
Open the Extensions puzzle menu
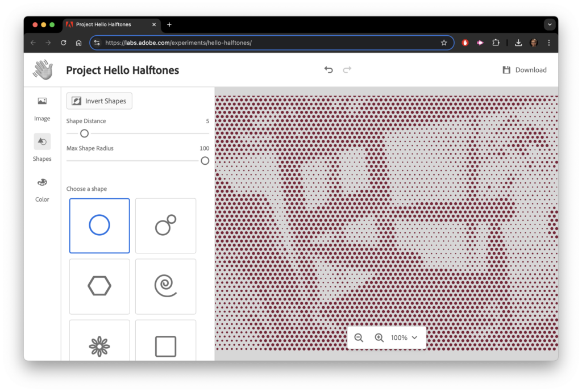pos(496,43)
